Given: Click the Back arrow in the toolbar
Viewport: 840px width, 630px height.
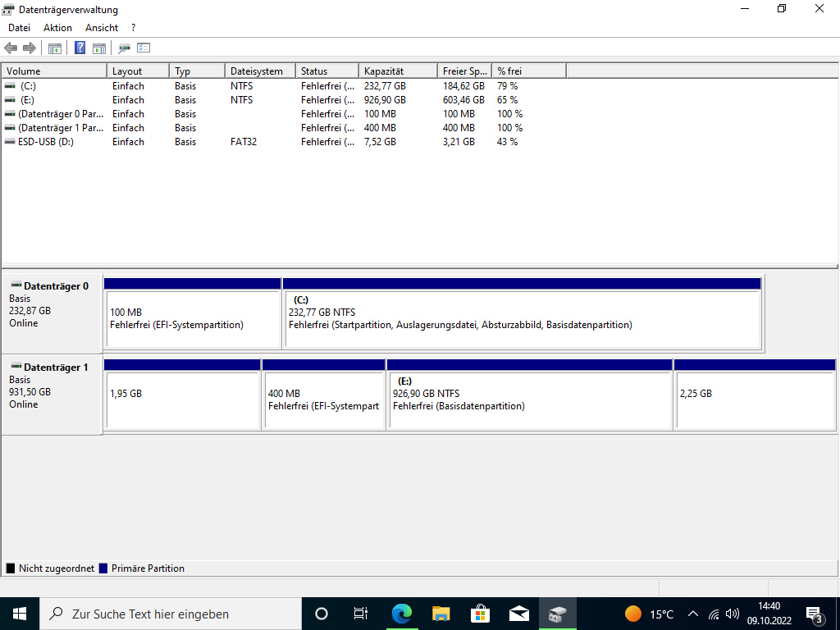Looking at the screenshot, I should coord(10,48).
